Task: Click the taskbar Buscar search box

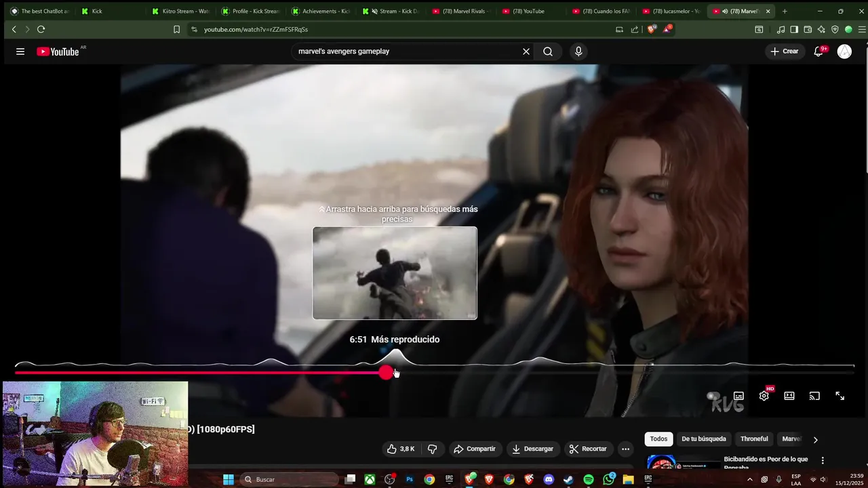Action: coord(289,479)
